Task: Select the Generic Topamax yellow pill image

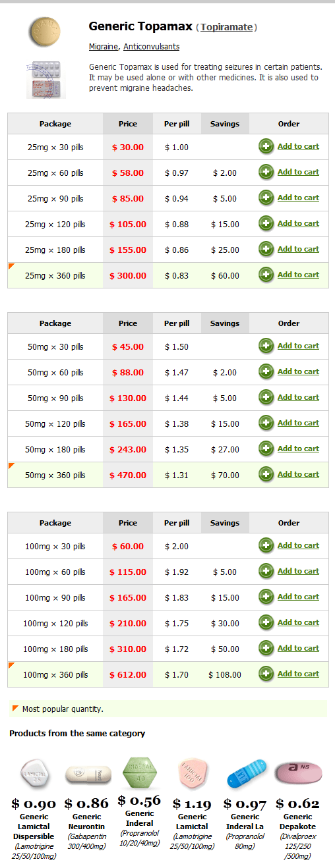Action: (45, 31)
